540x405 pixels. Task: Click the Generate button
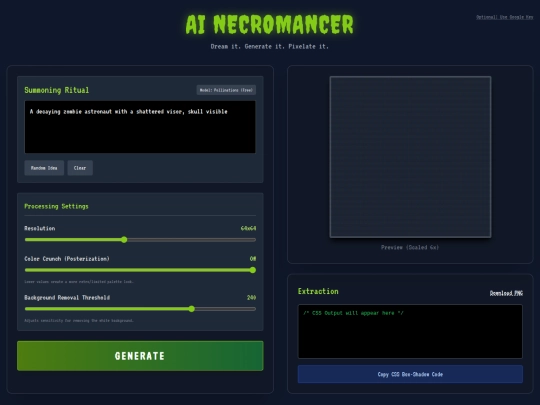pyautogui.click(x=140, y=356)
